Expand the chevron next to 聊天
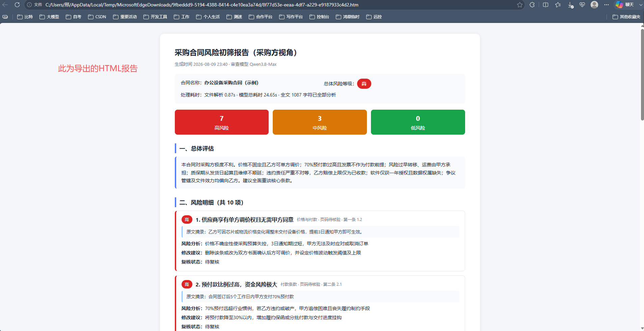644x331 pixels. point(641,5)
